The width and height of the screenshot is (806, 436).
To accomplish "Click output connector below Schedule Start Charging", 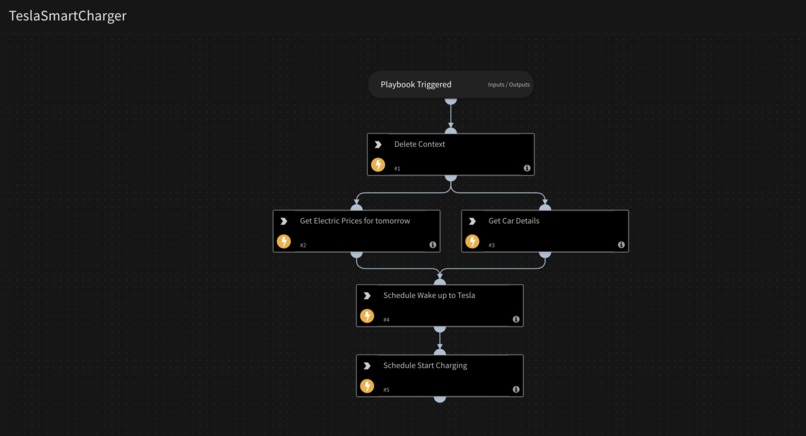I will coord(439,399).
